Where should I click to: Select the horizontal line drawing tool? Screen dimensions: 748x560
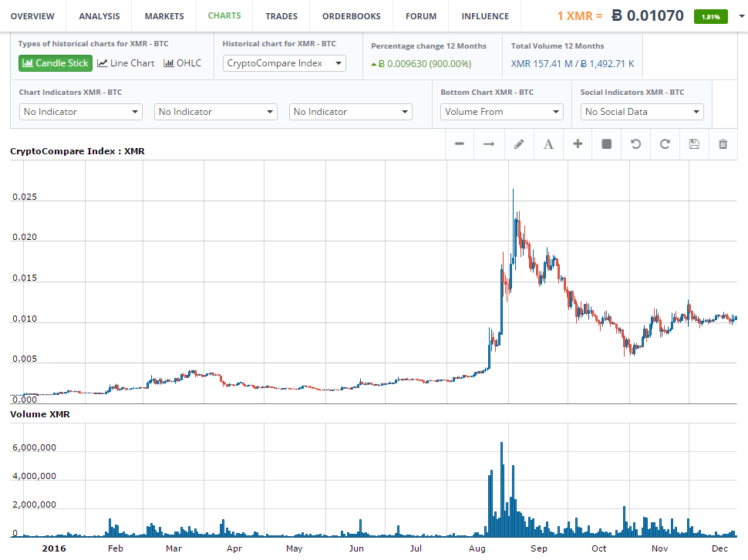460,144
